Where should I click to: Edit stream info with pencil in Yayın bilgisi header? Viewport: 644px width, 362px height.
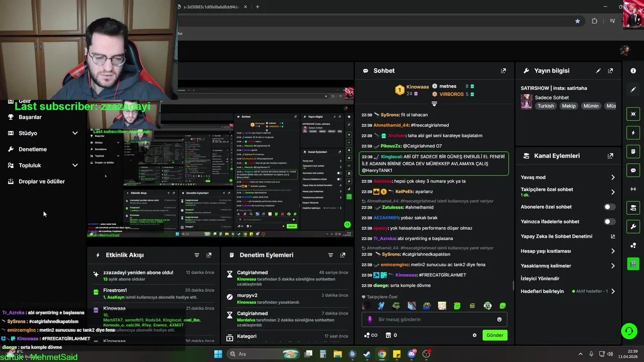pos(598,71)
